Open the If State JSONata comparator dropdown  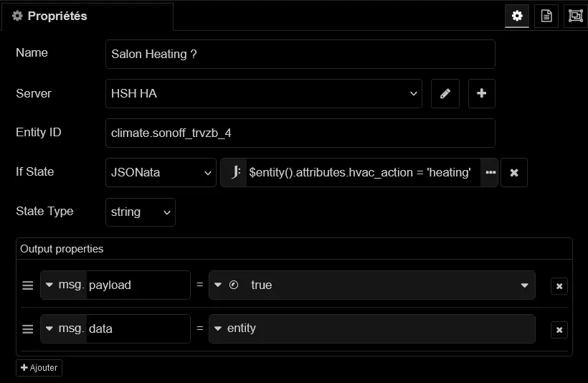pyautogui.click(x=160, y=173)
